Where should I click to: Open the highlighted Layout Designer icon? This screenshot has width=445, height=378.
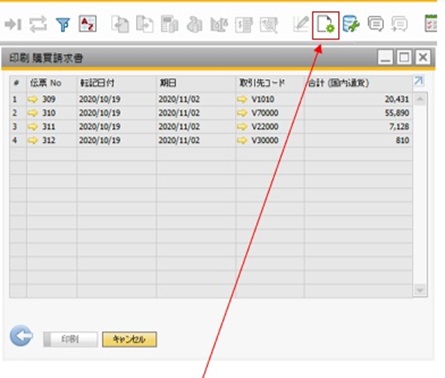[326, 25]
